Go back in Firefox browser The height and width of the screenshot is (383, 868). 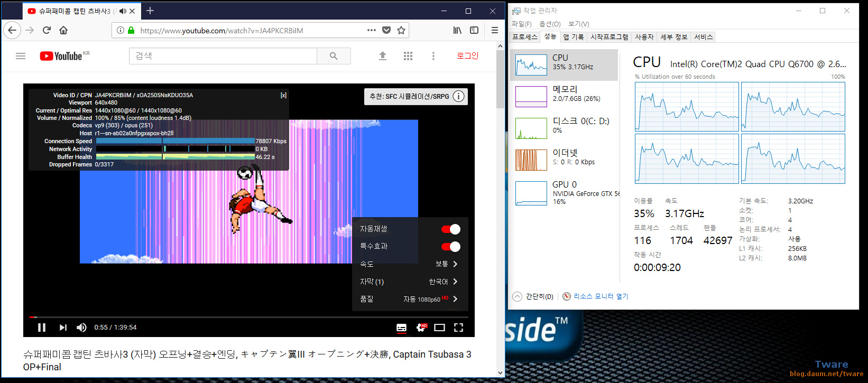(x=12, y=30)
